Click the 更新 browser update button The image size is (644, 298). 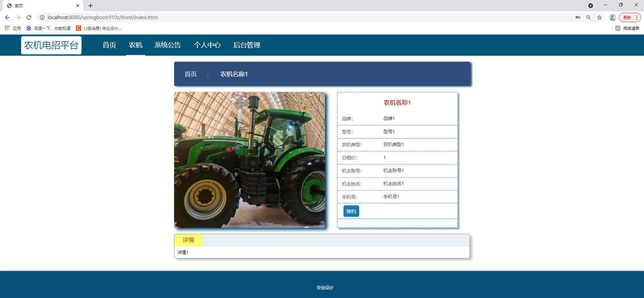630,17
